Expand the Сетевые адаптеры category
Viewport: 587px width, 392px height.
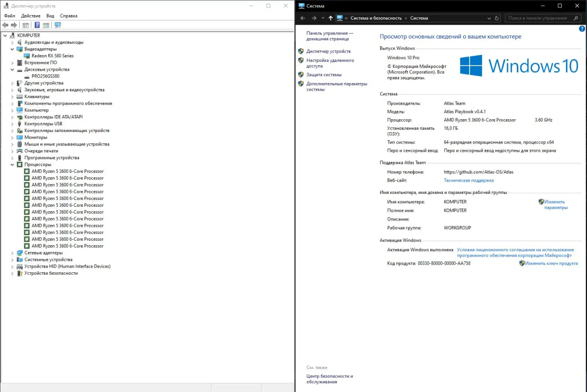(x=12, y=253)
